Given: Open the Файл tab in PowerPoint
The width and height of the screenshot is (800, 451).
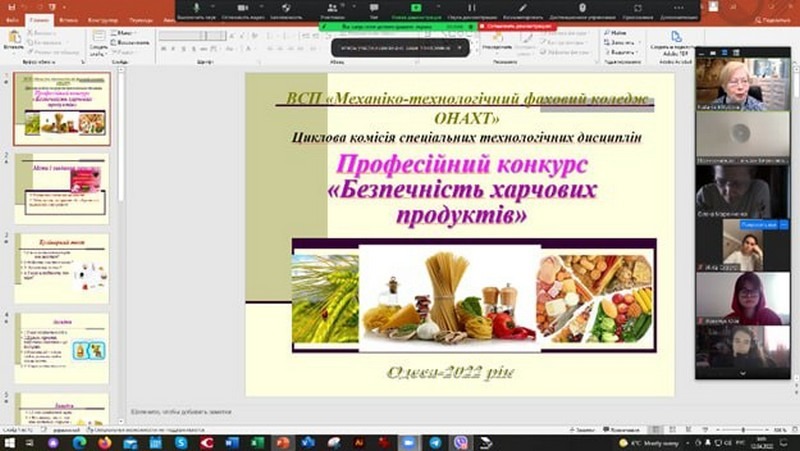Looking at the screenshot, I should point(13,20).
